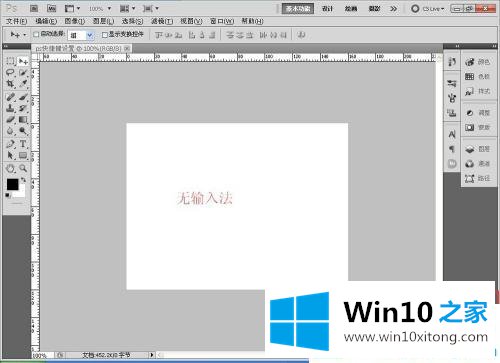Select the Spot Healing Brush tool
The width and height of the screenshot is (500, 363).
(10, 97)
